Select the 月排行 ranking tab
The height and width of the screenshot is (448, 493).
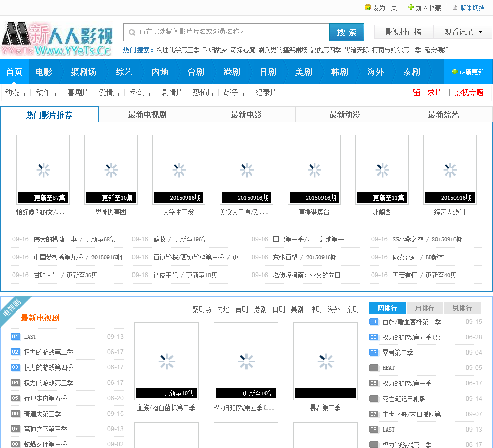point(424,308)
